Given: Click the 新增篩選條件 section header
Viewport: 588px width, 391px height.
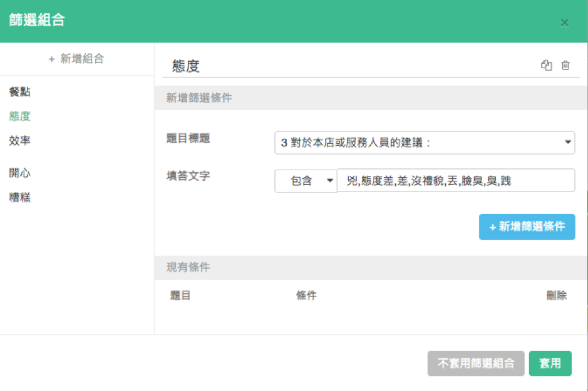Looking at the screenshot, I should [199, 98].
